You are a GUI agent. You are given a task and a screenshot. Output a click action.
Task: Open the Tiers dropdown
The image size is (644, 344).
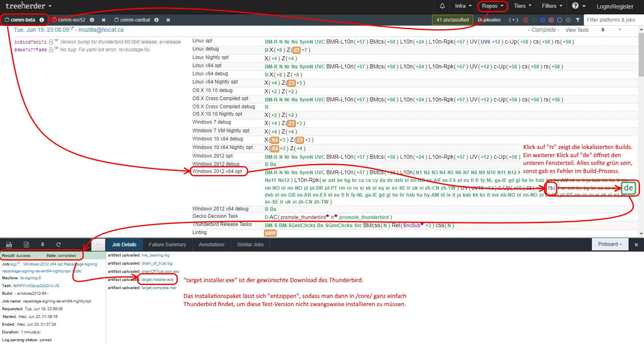[523, 6]
